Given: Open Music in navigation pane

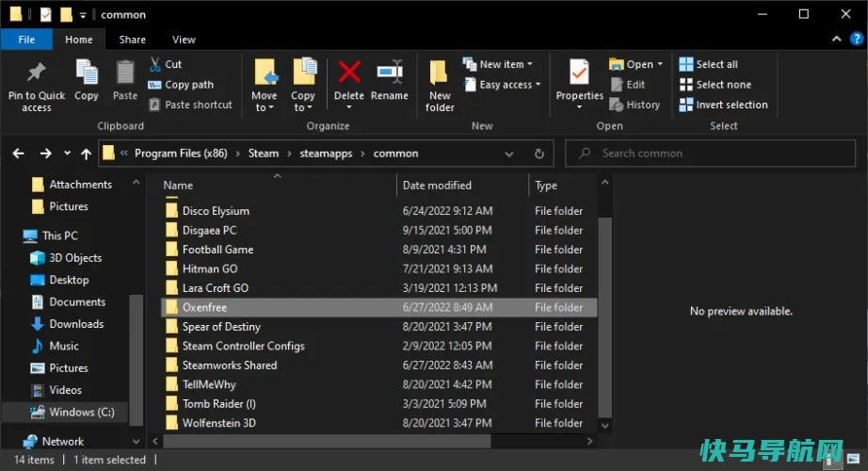Looking at the screenshot, I should tap(56, 346).
